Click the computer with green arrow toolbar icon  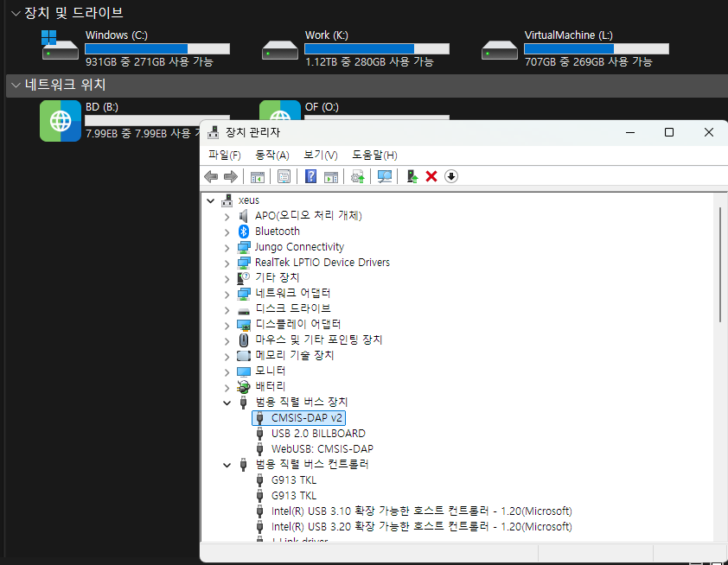point(412,177)
